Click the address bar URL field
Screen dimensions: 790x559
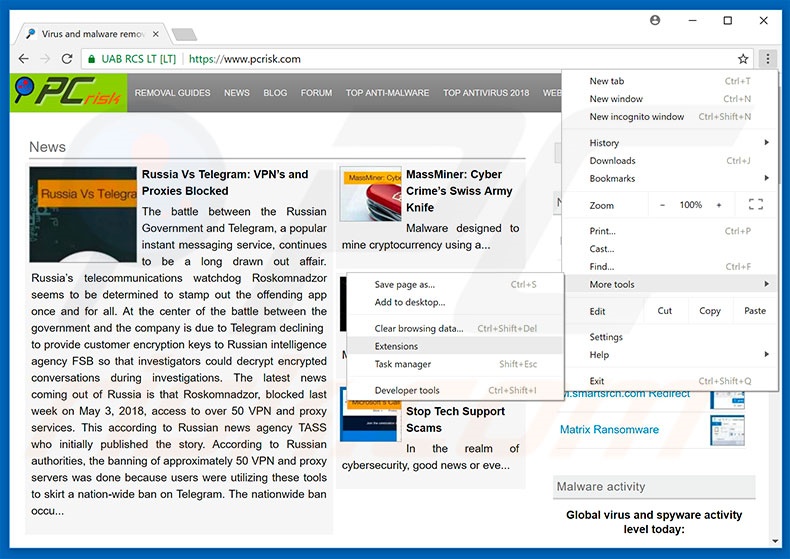(x=450, y=59)
